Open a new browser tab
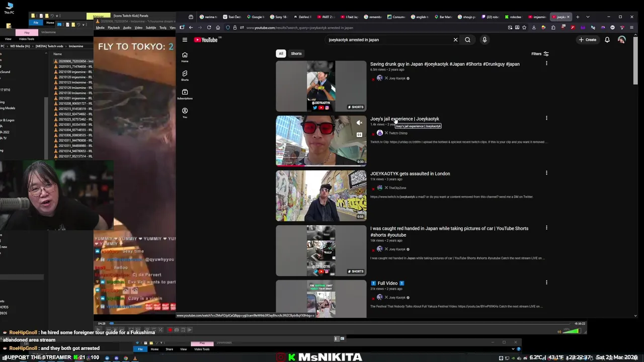The image size is (644, 362). 578,17
